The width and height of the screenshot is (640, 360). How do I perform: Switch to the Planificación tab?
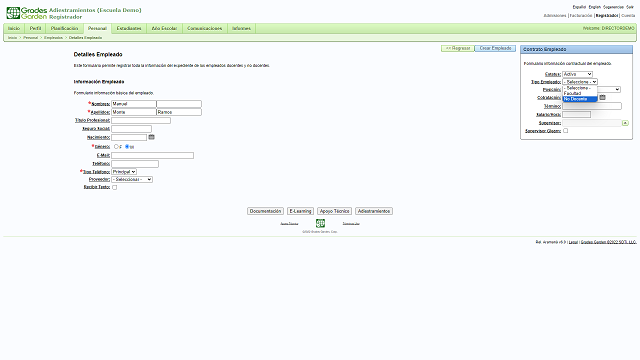click(64, 28)
